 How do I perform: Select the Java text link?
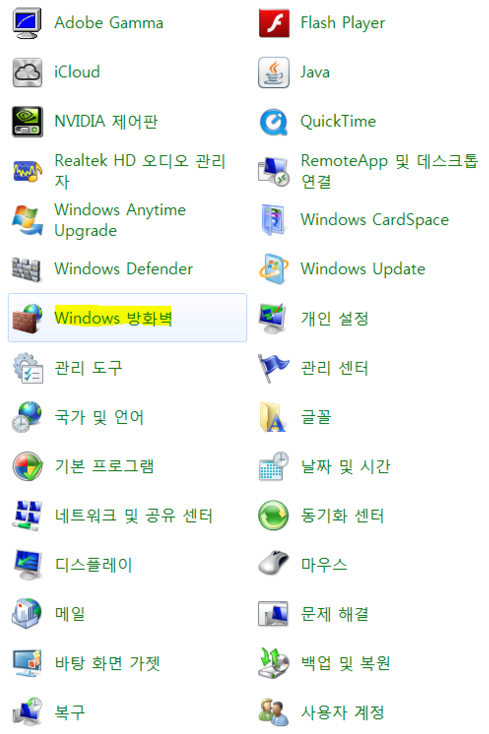tap(315, 72)
